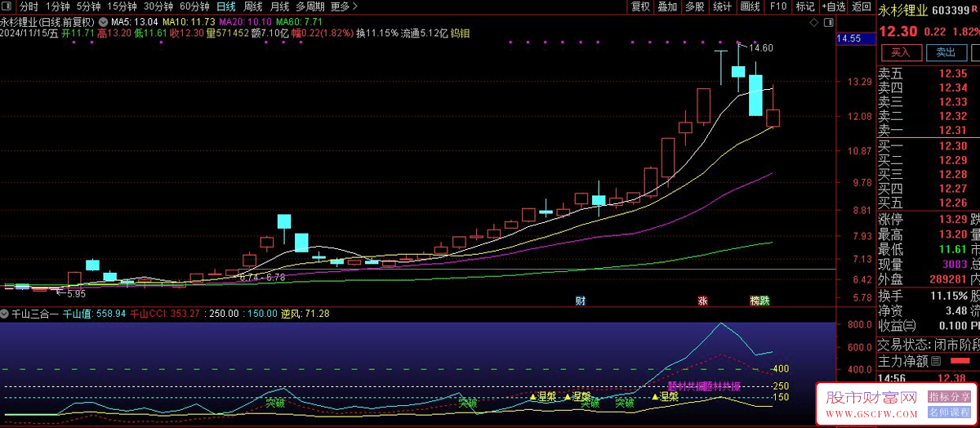
Task: Click the 返回 back button
Action: tap(862, 7)
